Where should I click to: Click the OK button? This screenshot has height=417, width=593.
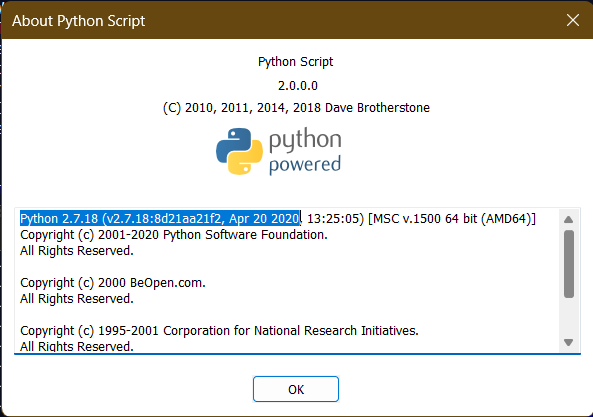[296, 389]
